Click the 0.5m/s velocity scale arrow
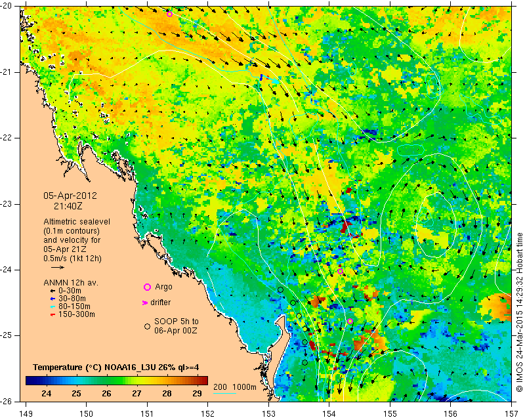 [x=58, y=267]
